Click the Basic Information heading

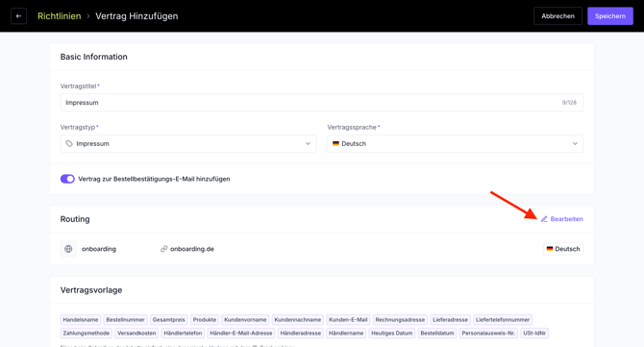93,57
